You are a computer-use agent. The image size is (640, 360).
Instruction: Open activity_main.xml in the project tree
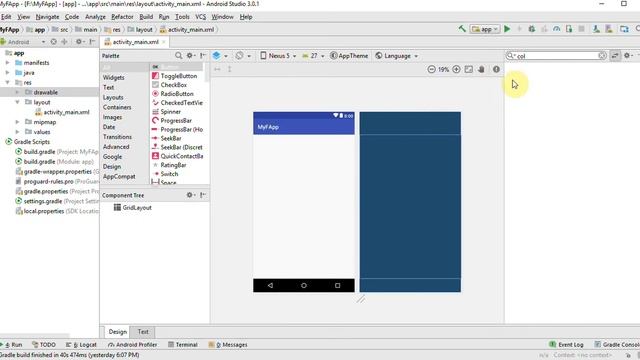62,112
